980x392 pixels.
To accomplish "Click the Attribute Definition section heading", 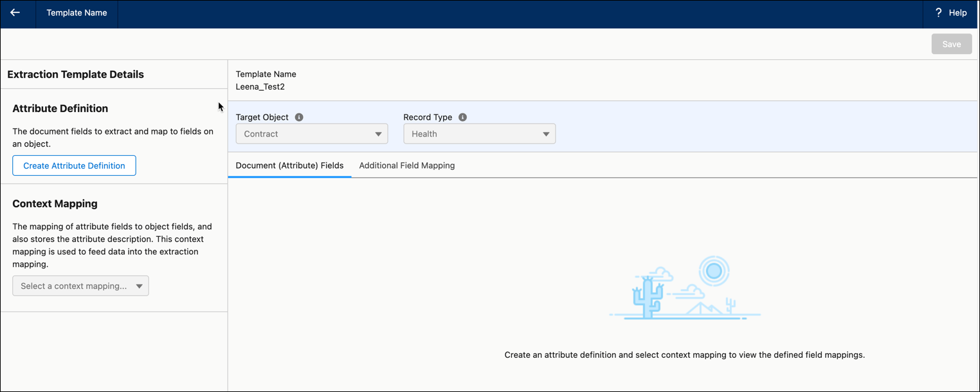I will coord(60,108).
